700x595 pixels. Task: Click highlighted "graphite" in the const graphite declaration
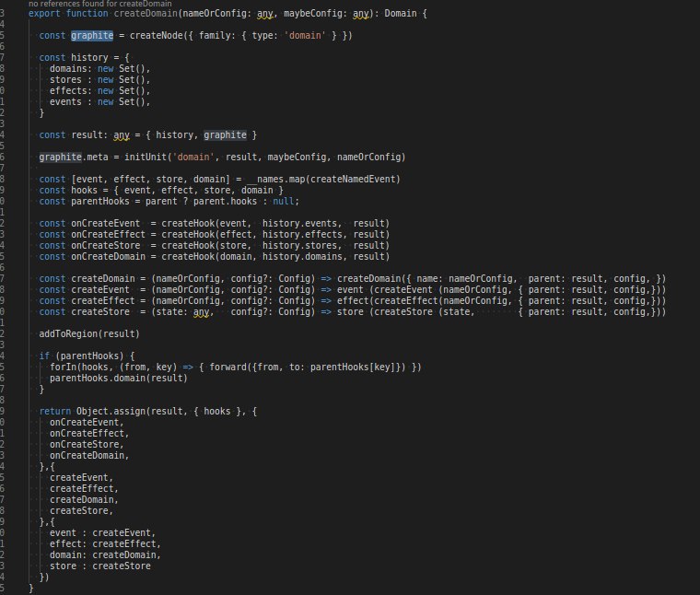click(92, 35)
